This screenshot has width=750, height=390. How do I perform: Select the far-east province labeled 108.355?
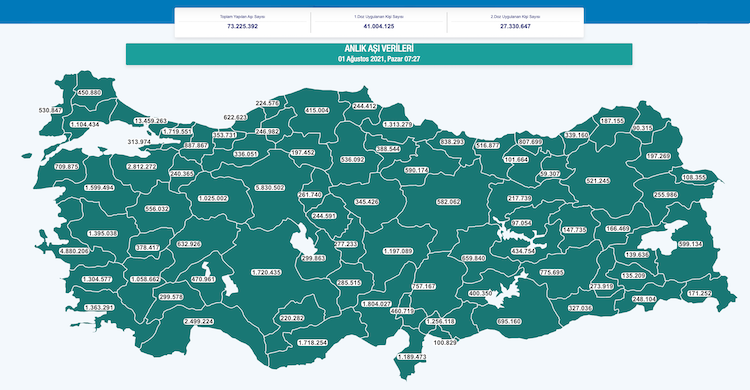pos(694,177)
